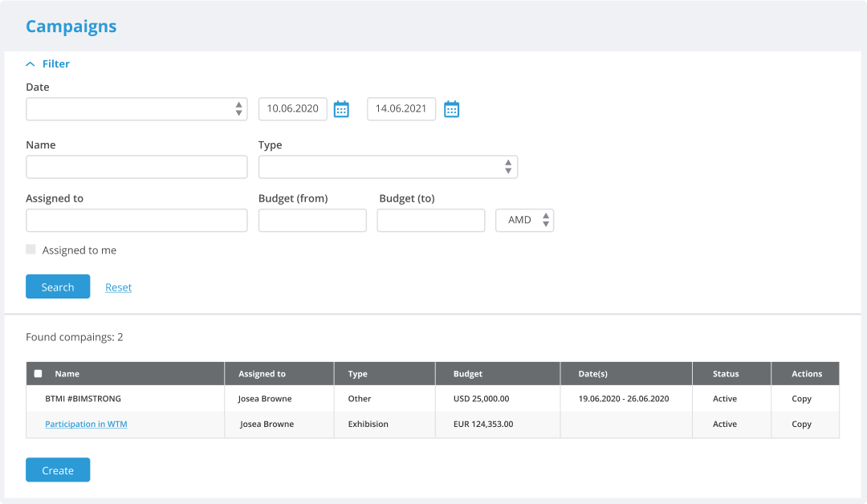Select the Budget (from) input box
Viewport: 867px width, 504px height.
312,220
